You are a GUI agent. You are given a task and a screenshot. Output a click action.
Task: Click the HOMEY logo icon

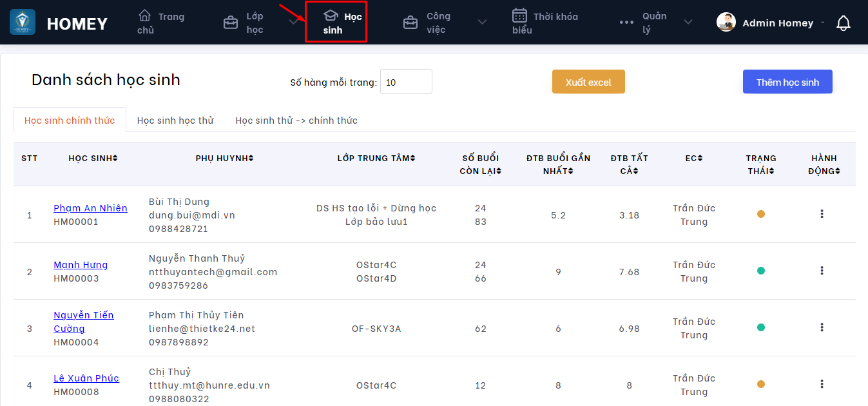tap(23, 23)
